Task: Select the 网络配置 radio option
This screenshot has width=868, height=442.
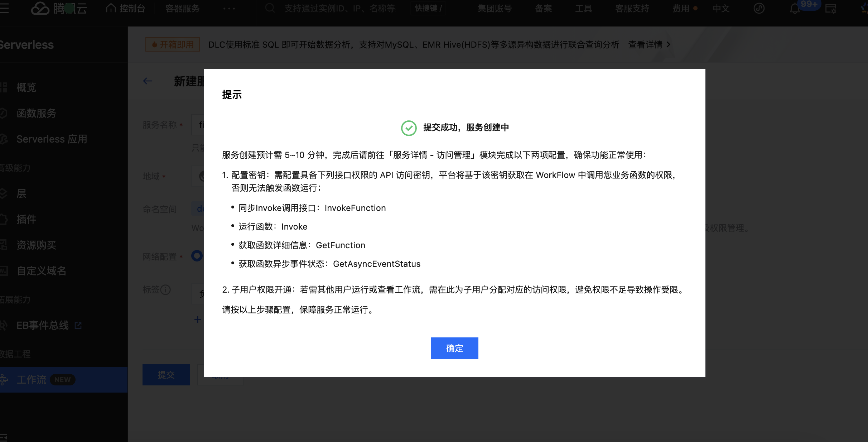Action: pos(197,256)
